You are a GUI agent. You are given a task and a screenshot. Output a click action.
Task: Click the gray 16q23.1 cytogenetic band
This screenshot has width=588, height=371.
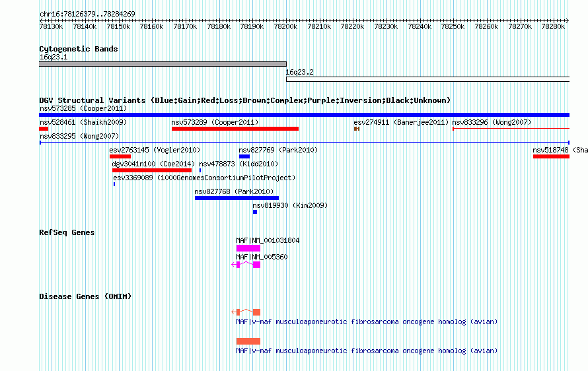(163, 64)
